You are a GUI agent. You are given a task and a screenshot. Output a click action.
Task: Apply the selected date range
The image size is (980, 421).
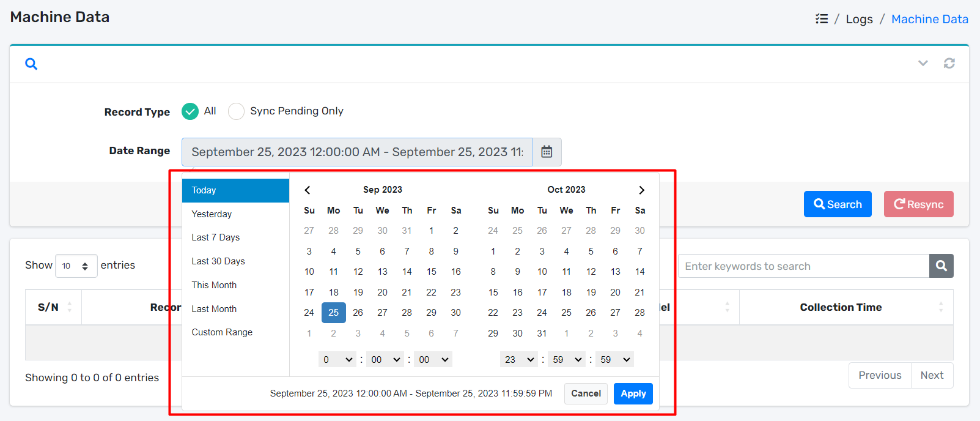[x=633, y=393]
